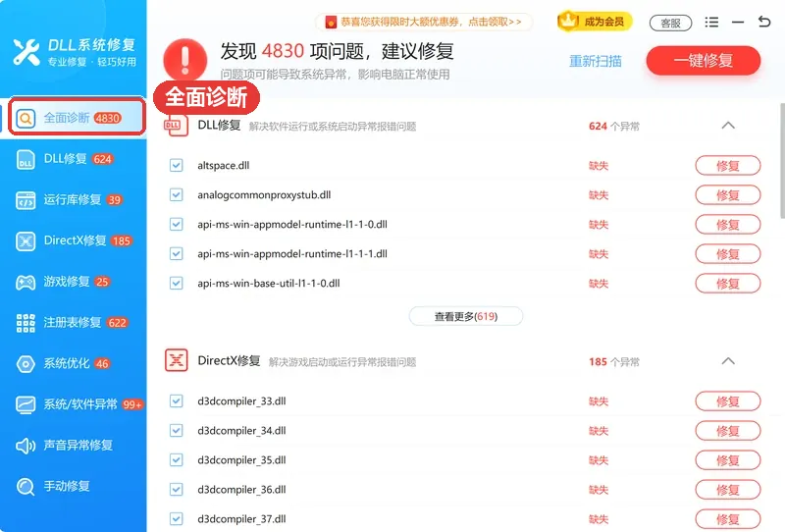Click the 624 个异常 count text
785x532 pixels.
point(614,127)
